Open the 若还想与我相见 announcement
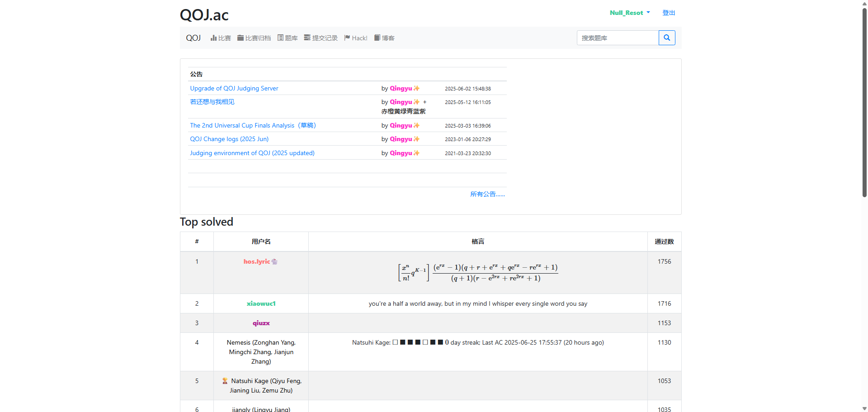Screen dimensions: 868x412 [212, 102]
